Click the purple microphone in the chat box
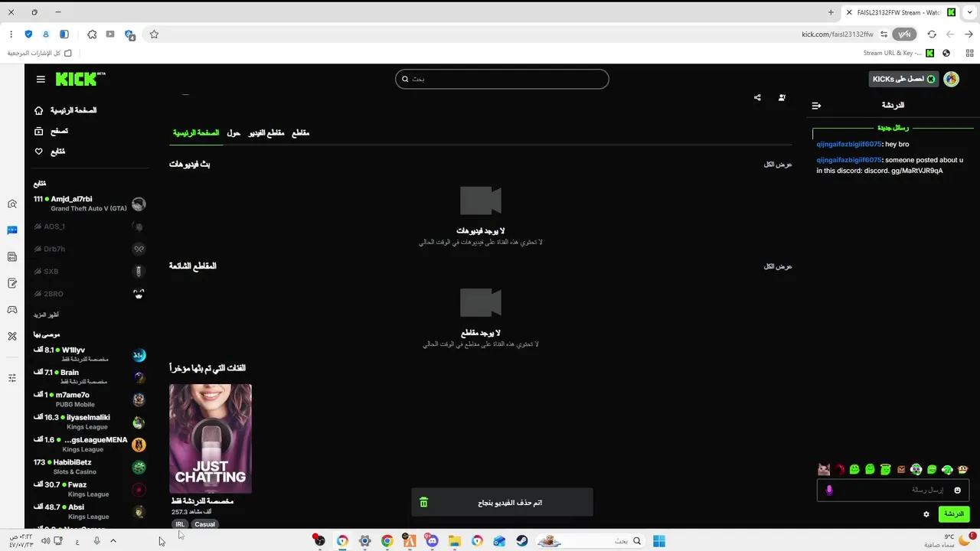The width and height of the screenshot is (980, 551). (x=829, y=490)
